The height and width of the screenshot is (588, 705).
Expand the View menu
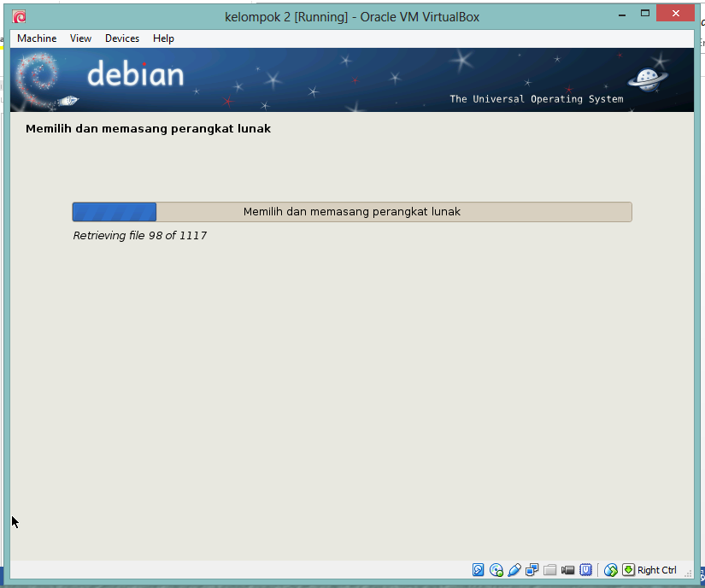(80, 38)
